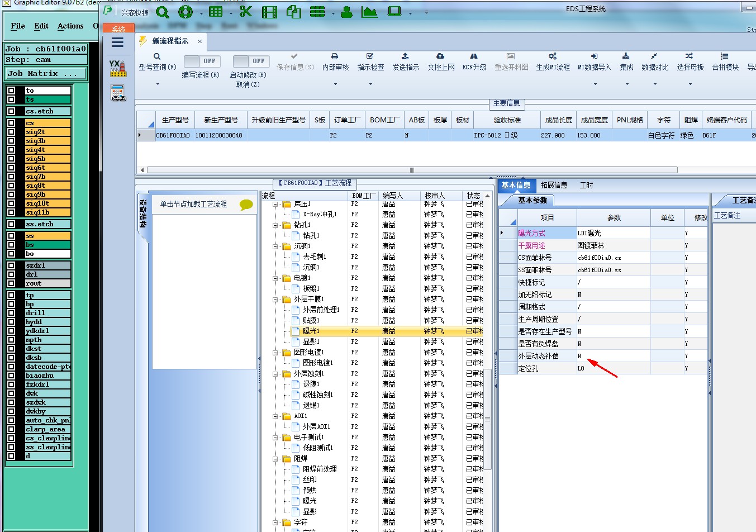This screenshot has height=532, width=756.
Task: Click 合拼模块 list tool
Action: tap(725, 62)
